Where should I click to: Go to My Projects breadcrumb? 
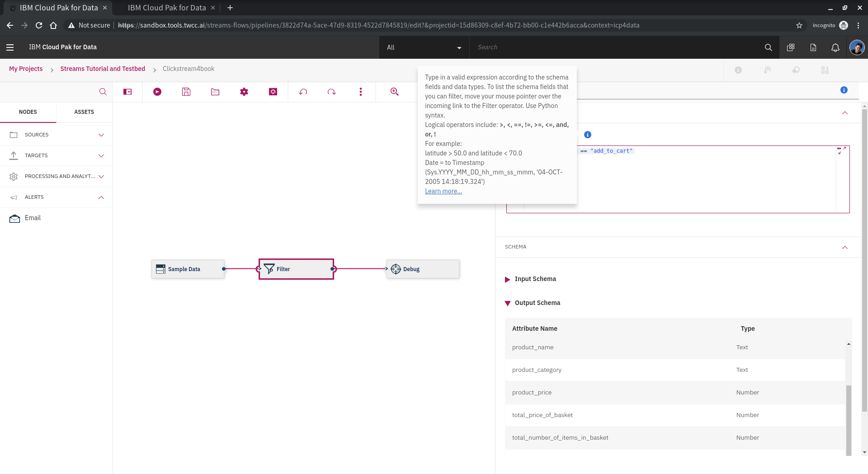point(26,69)
